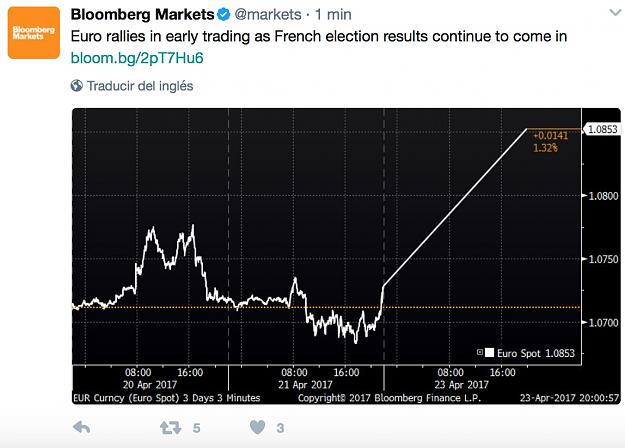625x448 pixels.
Task: Toggle the small legend box beside Euro Spot
Action: tap(480, 352)
